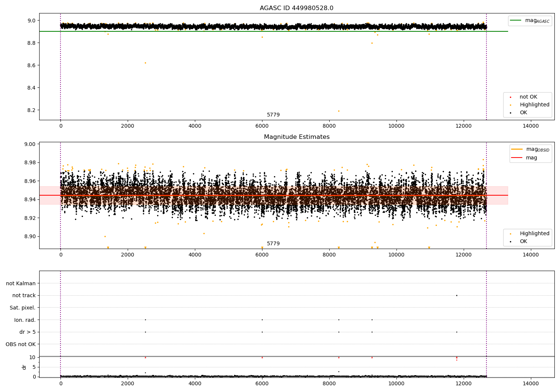Click the 'Sat. pixel.' axis label

(23, 308)
